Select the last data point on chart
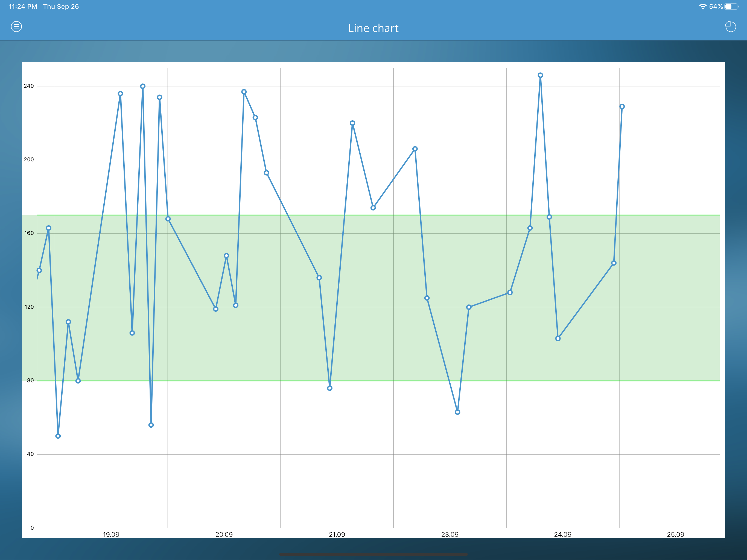This screenshot has width=747, height=560. (x=622, y=106)
